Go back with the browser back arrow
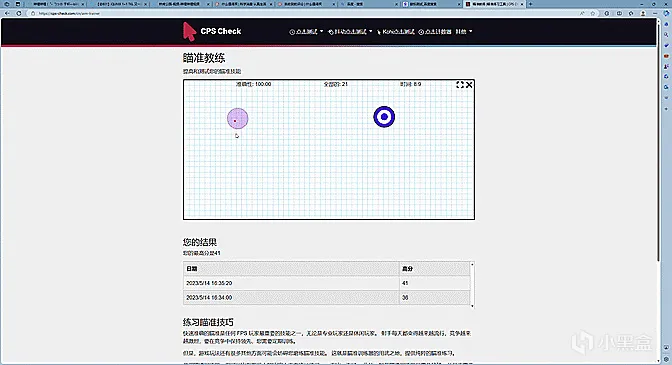The width and height of the screenshot is (672, 365). pyautogui.click(x=7, y=13)
